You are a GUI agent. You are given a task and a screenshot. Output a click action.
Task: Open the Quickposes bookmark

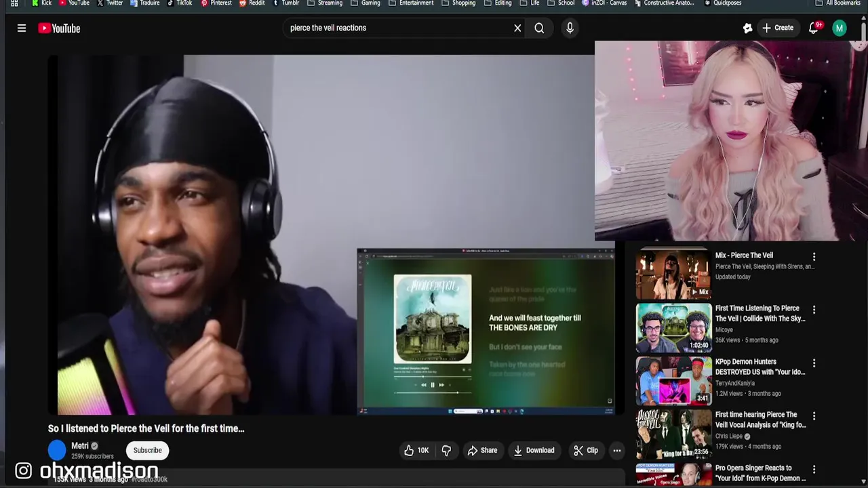click(723, 3)
